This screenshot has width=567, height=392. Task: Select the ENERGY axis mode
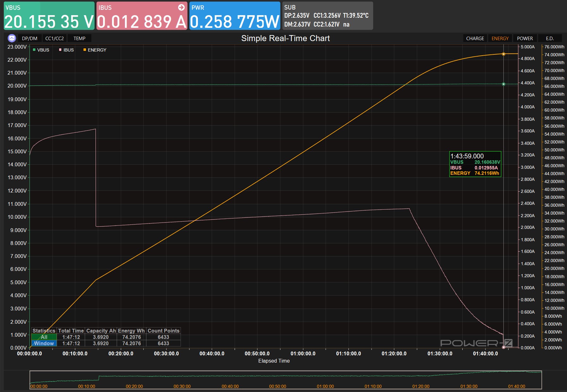[500, 38]
